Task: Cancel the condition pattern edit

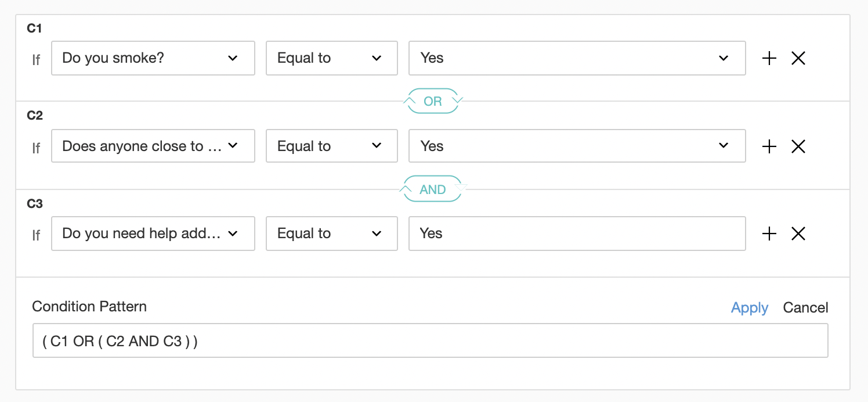Action: (x=805, y=308)
